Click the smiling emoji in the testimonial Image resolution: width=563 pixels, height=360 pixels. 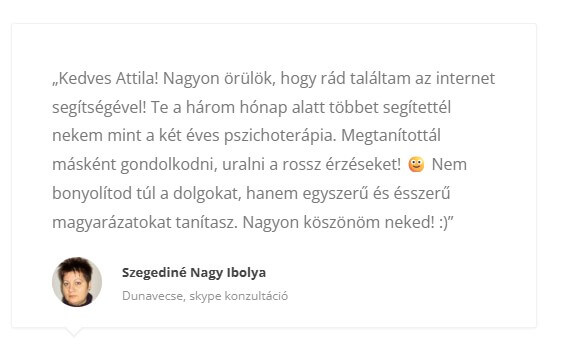coord(416,164)
